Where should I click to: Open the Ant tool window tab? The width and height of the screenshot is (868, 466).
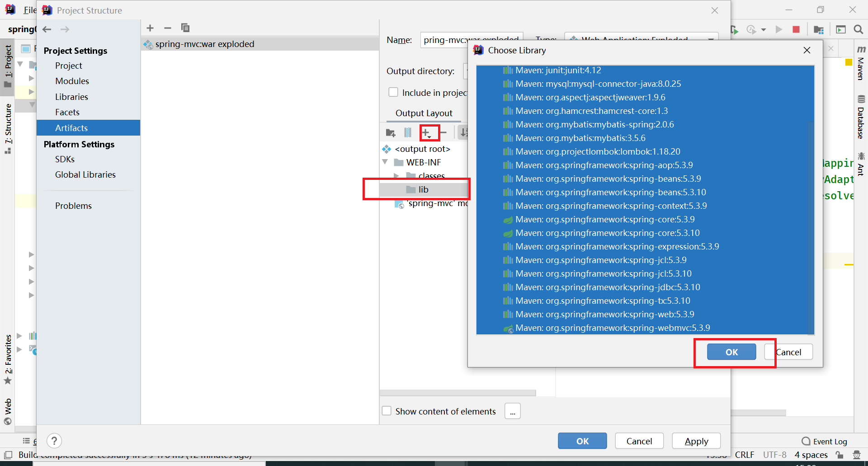[x=861, y=164]
